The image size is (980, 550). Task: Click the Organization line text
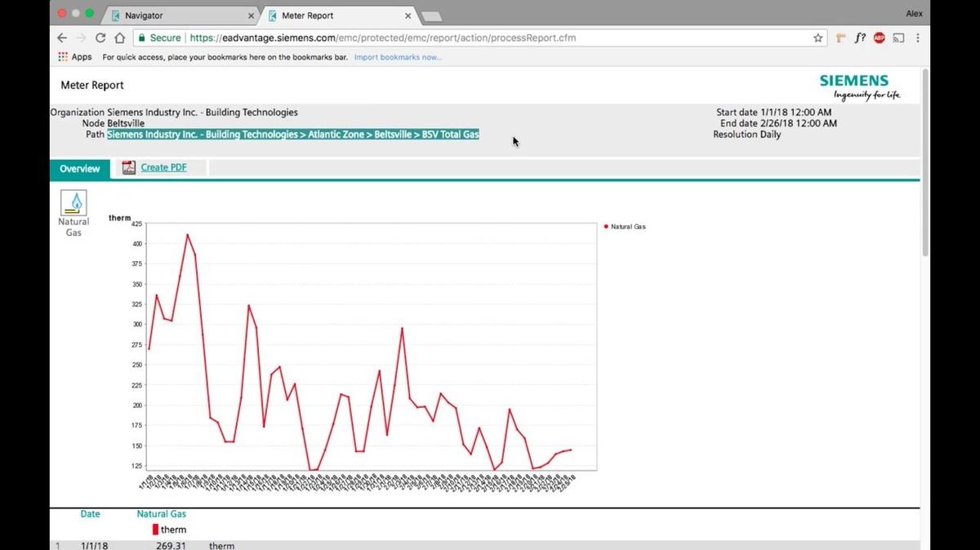[174, 113]
